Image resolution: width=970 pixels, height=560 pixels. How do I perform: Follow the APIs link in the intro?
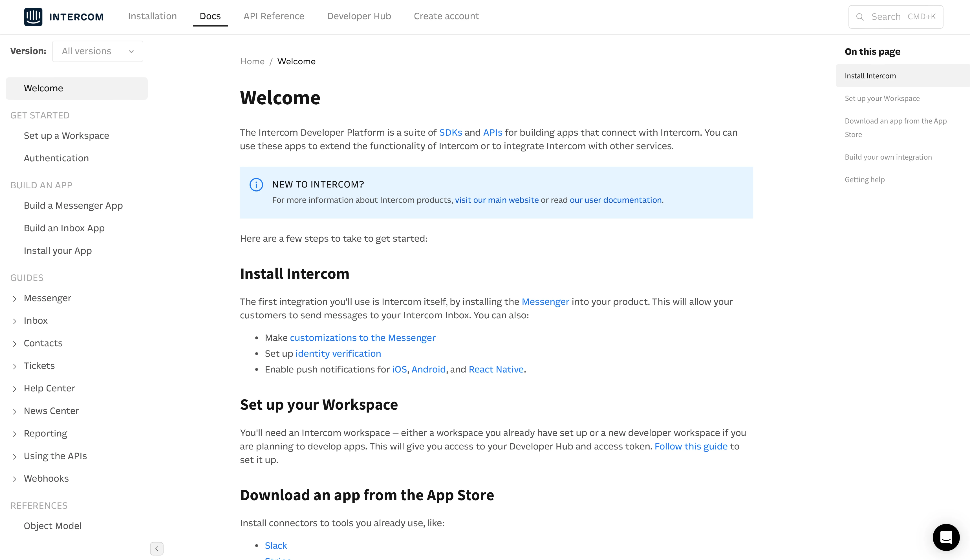pyautogui.click(x=493, y=133)
